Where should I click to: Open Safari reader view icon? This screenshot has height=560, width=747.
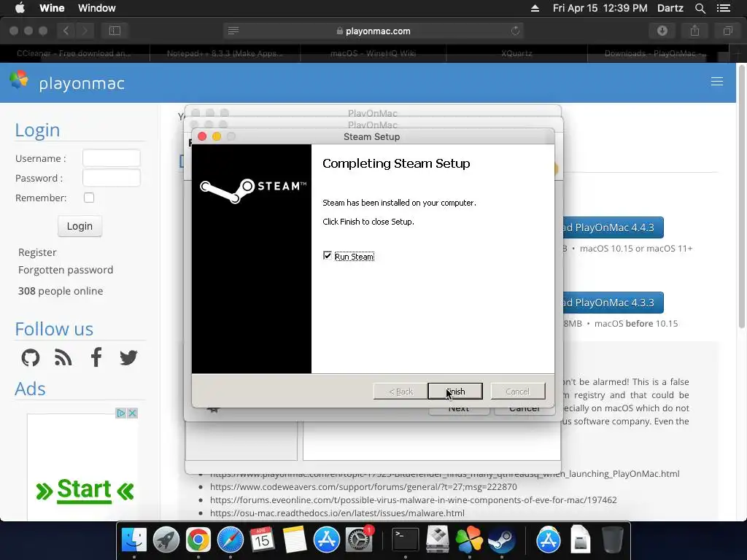[x=233, y=31]
